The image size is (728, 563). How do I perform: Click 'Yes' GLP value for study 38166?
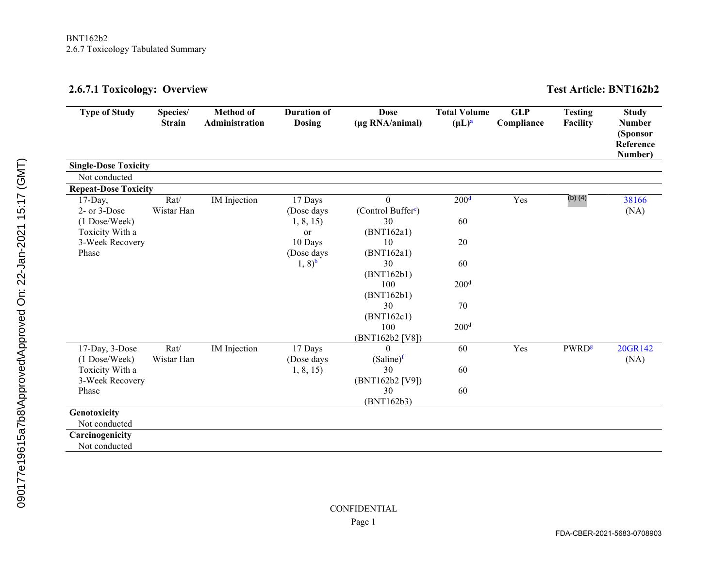point(520,200)
